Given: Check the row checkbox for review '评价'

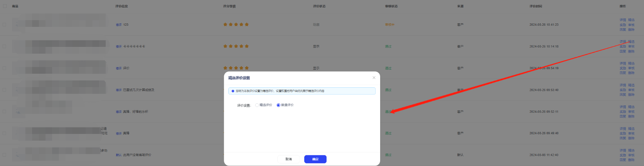Looking at the screenshot, I should (5, 68).
